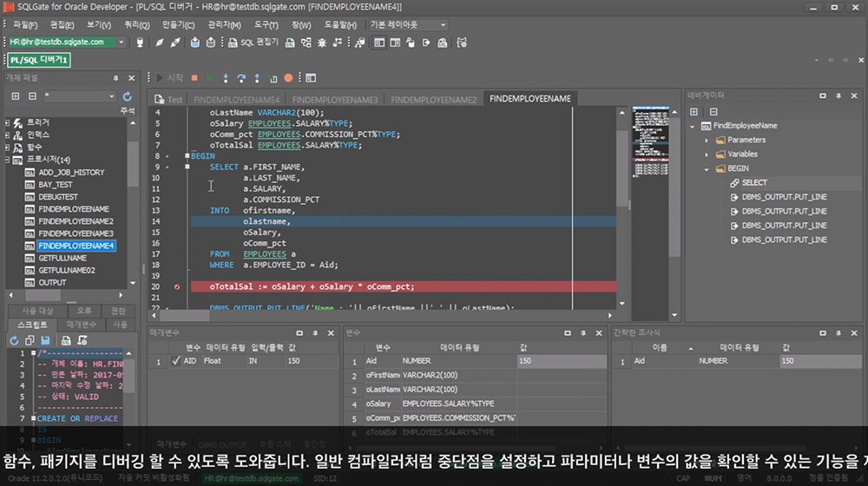This screenshot has height=486, width=868.
Task: Click the script panel copy icon
Action: tap(30, 340)
